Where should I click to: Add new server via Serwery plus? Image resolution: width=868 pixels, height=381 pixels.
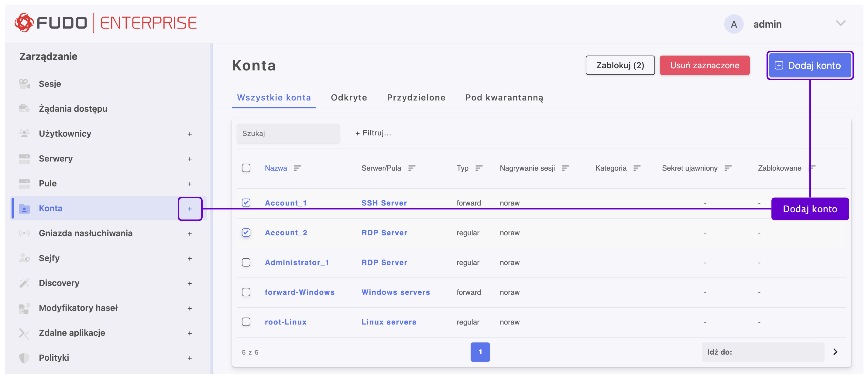point(190,159)
